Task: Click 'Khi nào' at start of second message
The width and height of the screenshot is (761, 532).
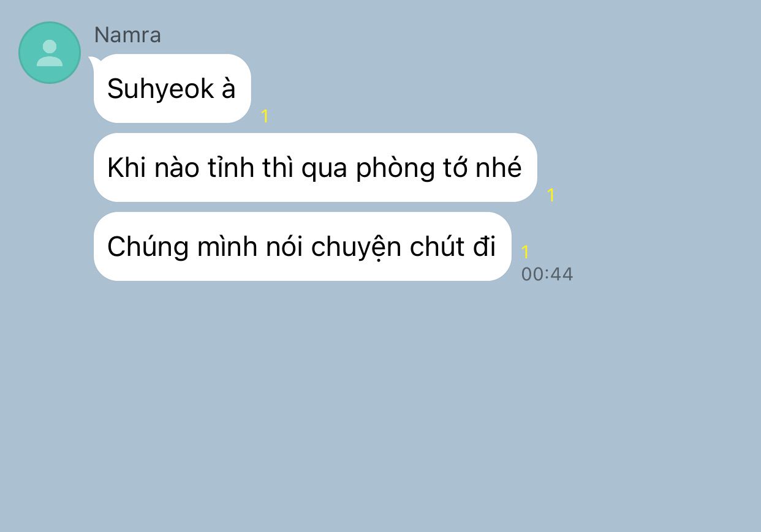Action: click(153, 168)
